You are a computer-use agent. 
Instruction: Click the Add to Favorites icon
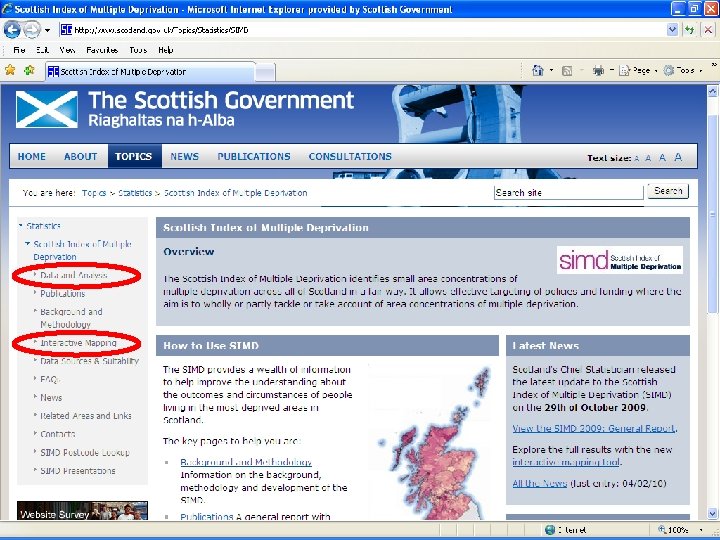(29, 70)
